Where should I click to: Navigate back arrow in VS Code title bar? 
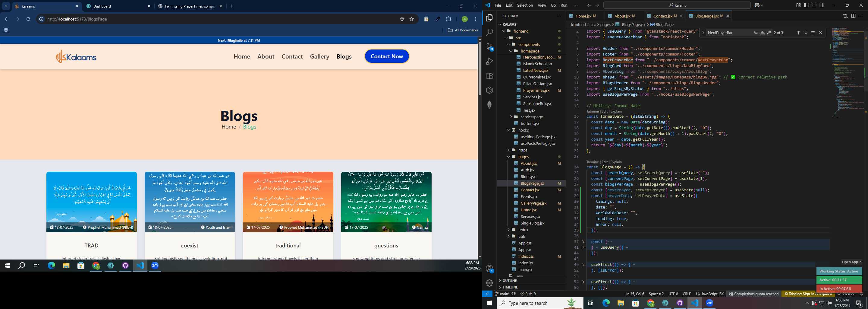pyautogui.click(x=589, y=5)
